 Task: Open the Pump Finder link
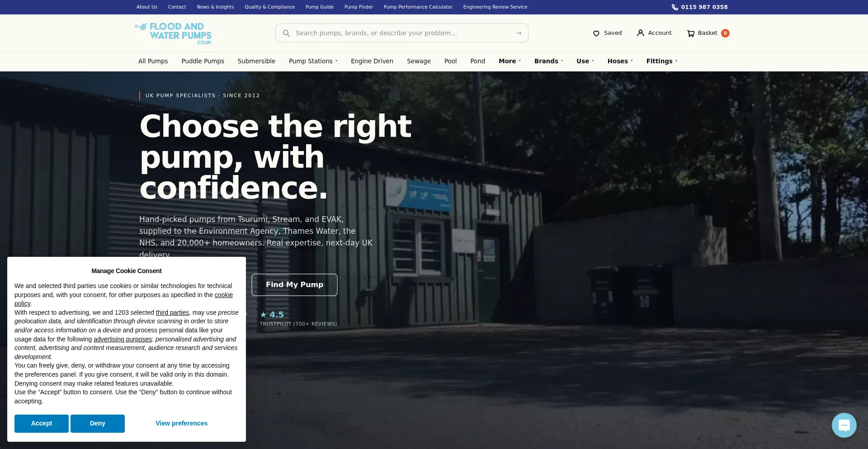[359, 7]
